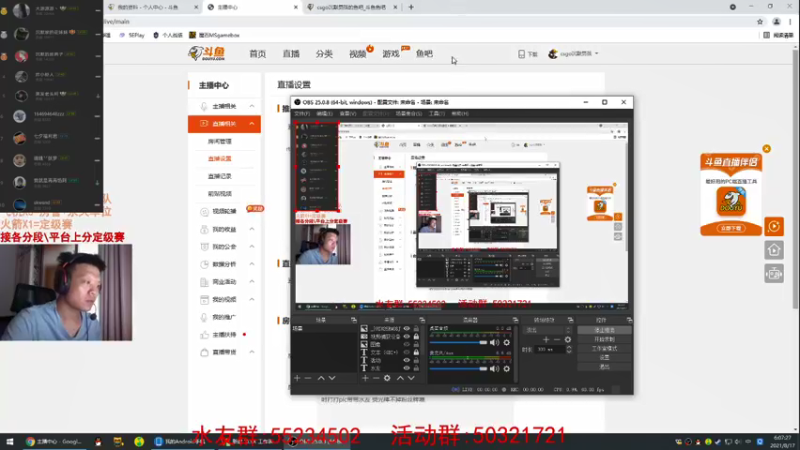Click the money bag icon for 我的收益

tap(204, 229)
